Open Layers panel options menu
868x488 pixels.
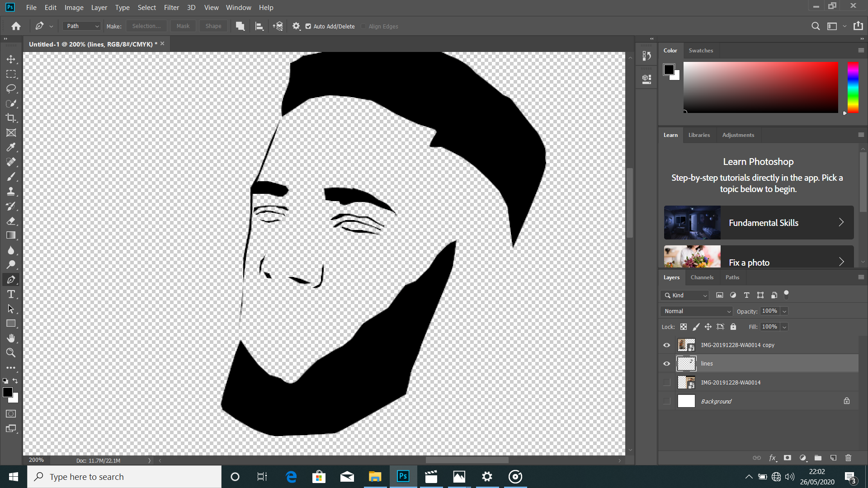[861, 277]
